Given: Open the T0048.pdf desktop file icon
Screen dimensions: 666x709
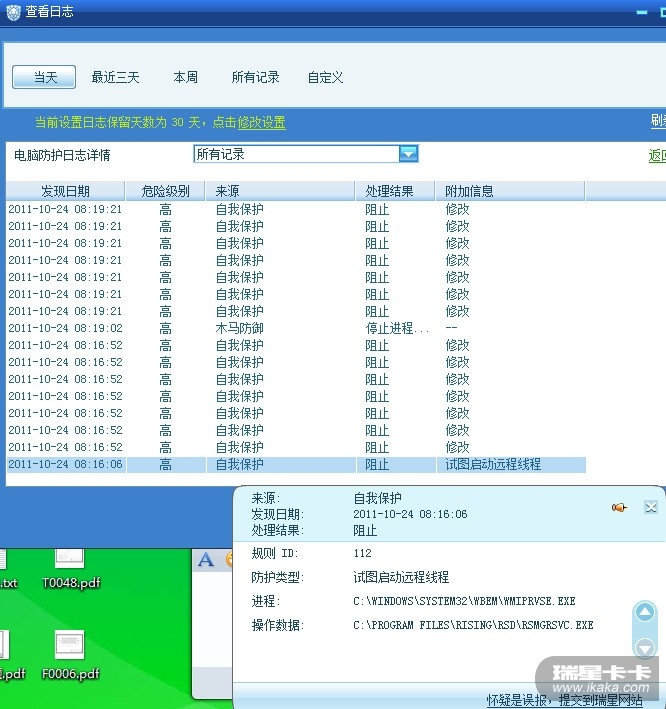Looking at the screenshot, I should click(x=71, y=568).
